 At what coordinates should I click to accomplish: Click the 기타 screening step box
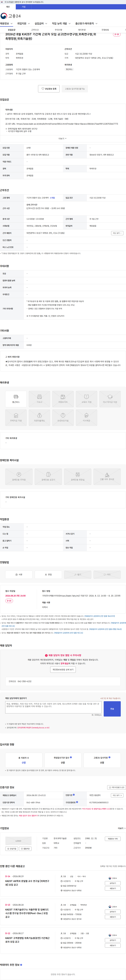[107, 574]
